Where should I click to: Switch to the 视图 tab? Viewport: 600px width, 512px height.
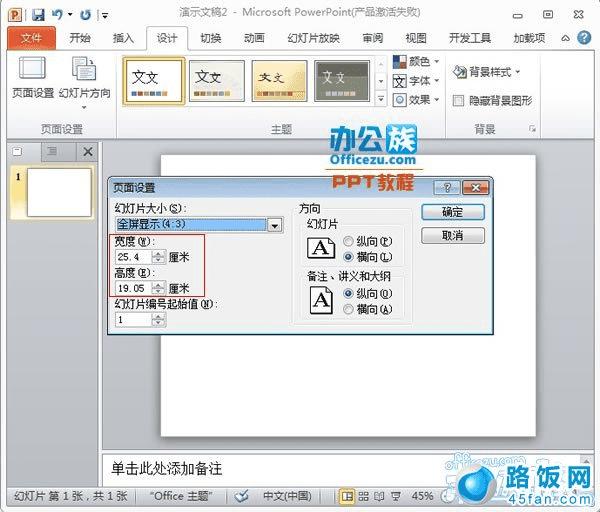[416, 38]
